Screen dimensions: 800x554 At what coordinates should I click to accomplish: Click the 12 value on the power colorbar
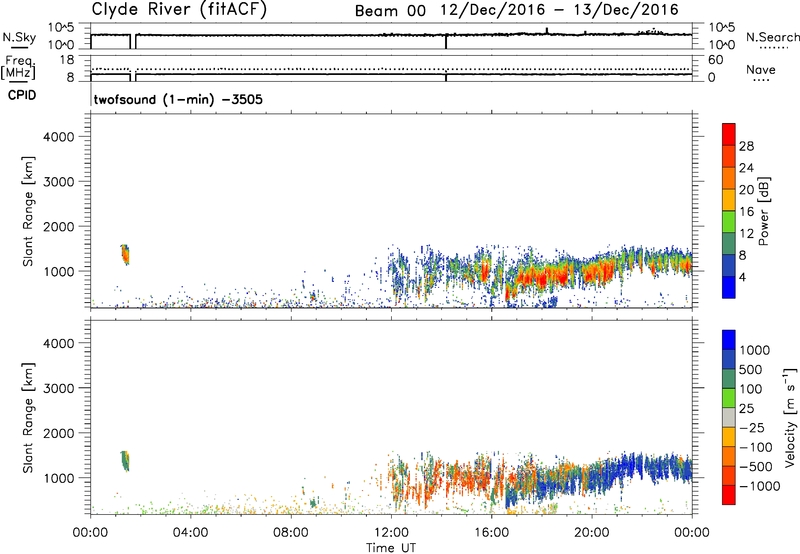coord(746,234)
